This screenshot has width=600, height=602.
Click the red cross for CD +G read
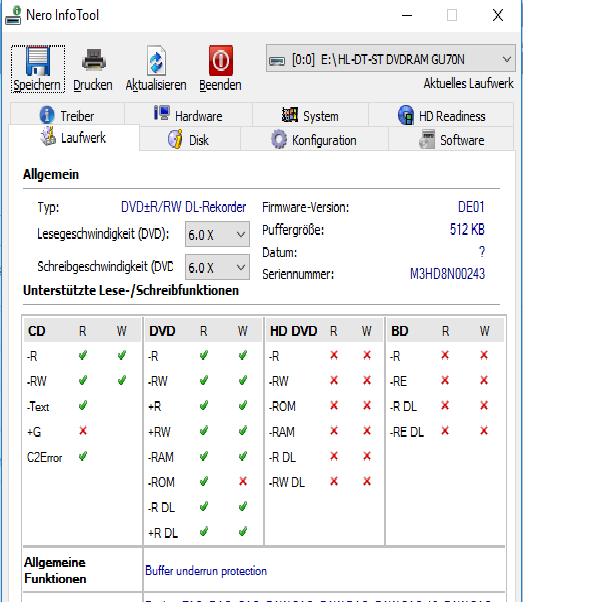(83, 431)
